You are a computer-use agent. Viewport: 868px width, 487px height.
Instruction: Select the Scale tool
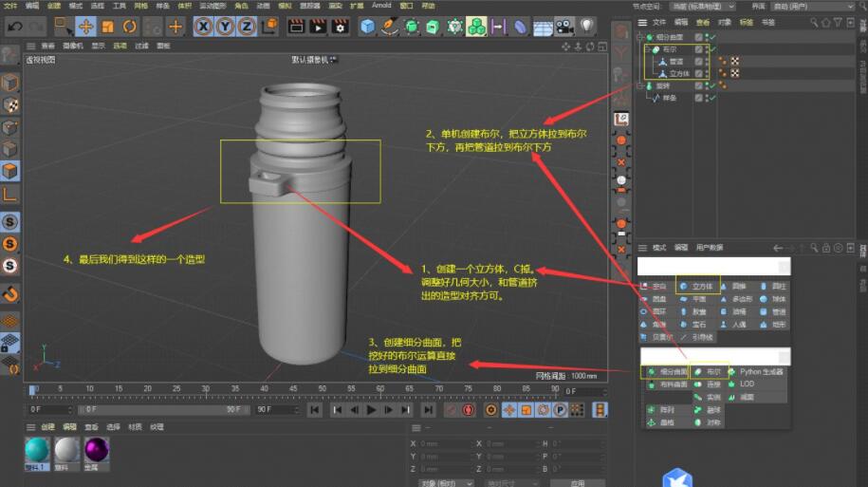[x=108, y=26]
